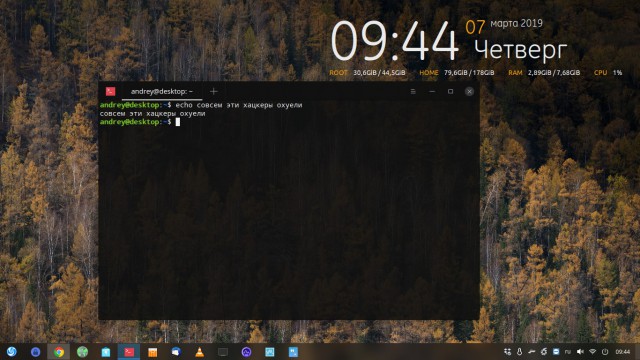Open the terminal hamburger menu

point(413,91)
